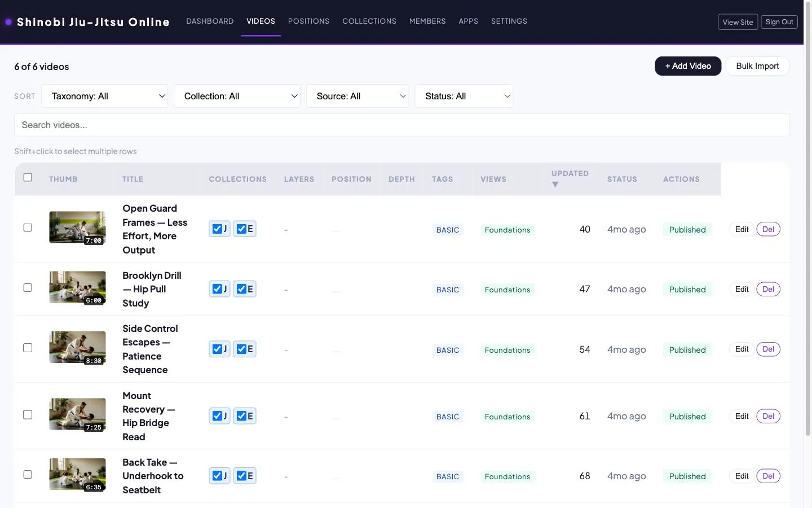Click the Sign Out button
812x508 pixels.
(779, 22)
